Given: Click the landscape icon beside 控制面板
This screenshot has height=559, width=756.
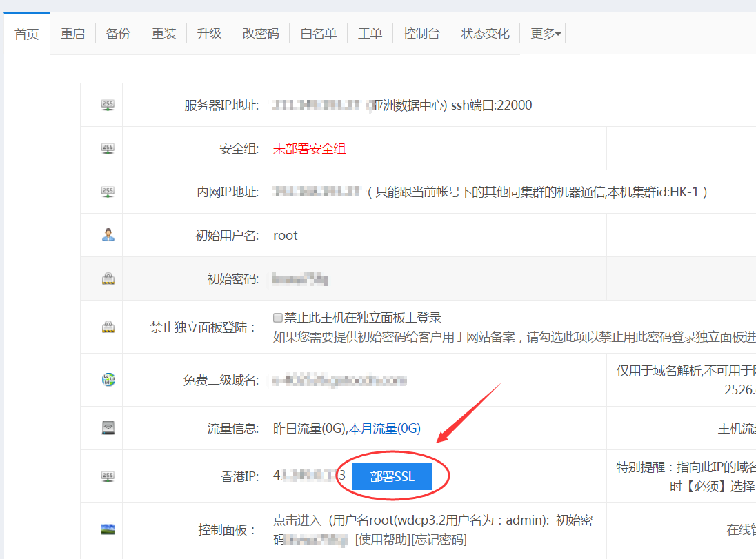Looking at the screenshot, I should pos(108,529).
